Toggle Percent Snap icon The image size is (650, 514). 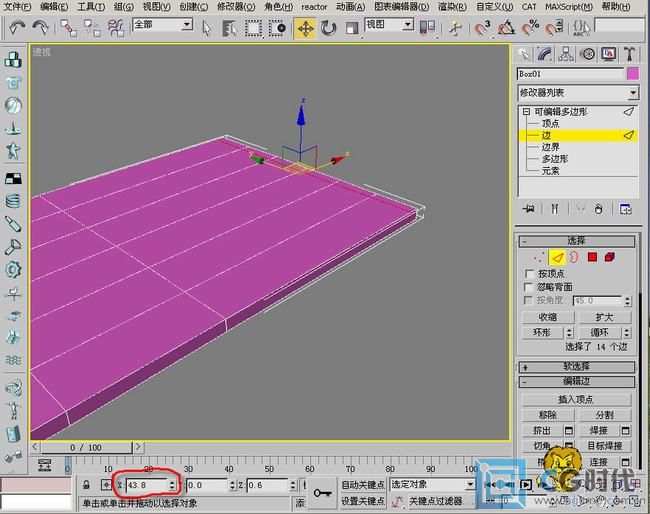click(530, 29)
